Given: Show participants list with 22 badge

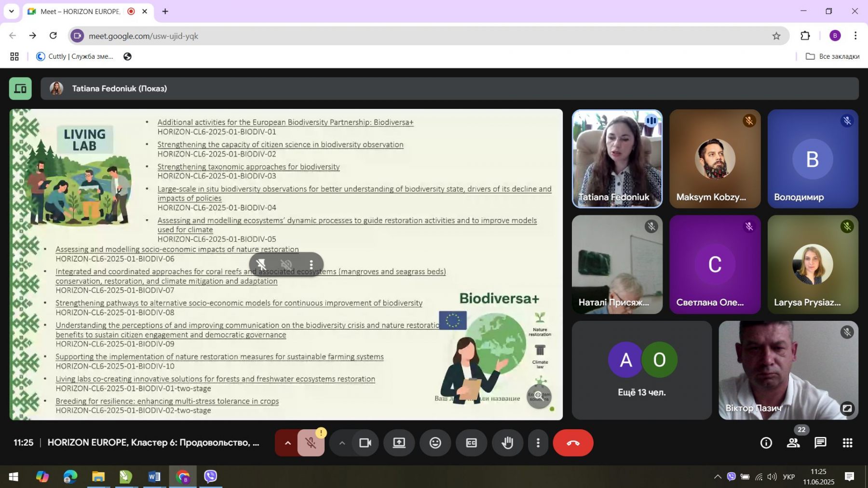Looking at the screenshot, I should [x=793, y=443].
